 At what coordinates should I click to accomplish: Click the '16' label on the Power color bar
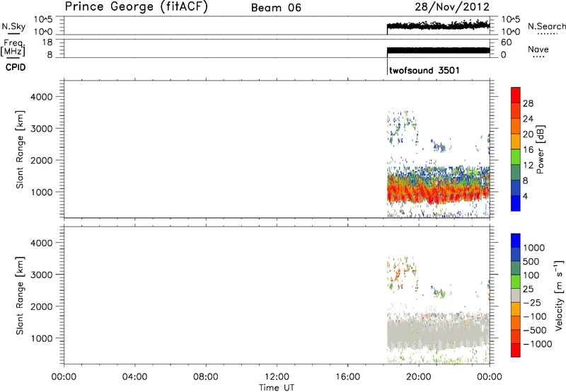528,150
